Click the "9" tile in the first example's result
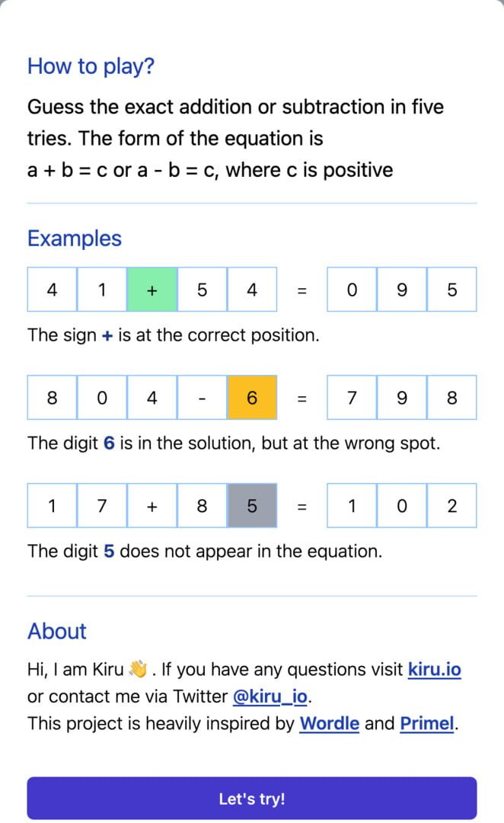 pos(402,290)
